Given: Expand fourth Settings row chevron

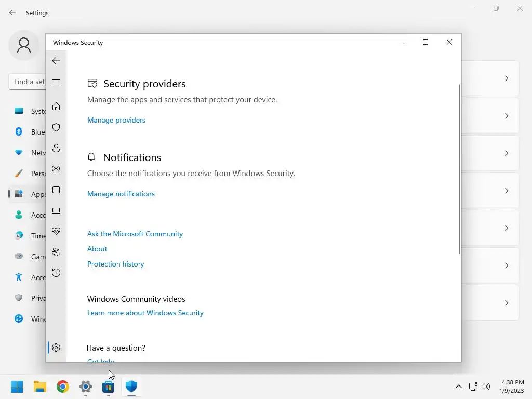Looking at the screenshot, I should pos(507,191).
